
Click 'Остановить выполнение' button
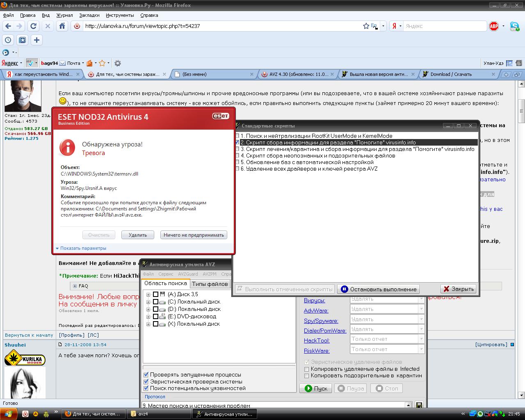[x=378, y=289]
